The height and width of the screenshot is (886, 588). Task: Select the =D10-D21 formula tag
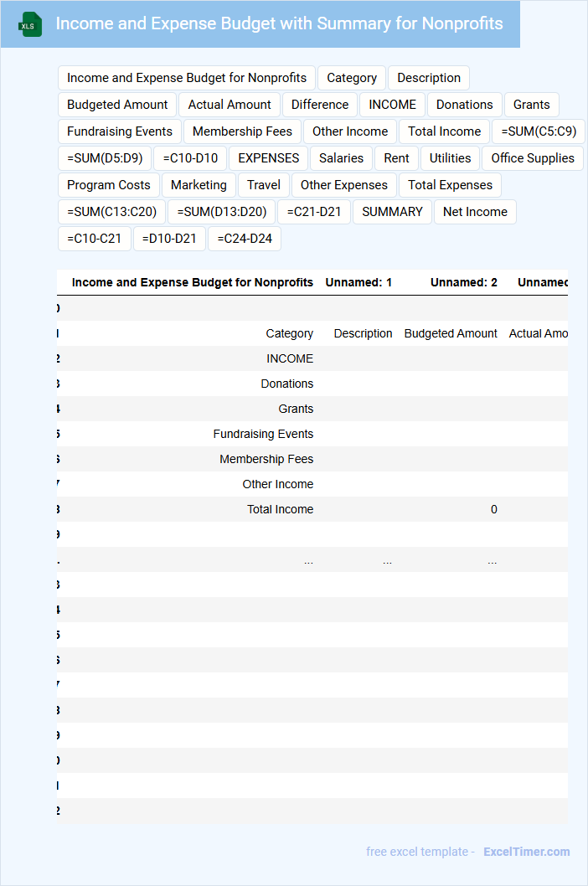(169, 239)
